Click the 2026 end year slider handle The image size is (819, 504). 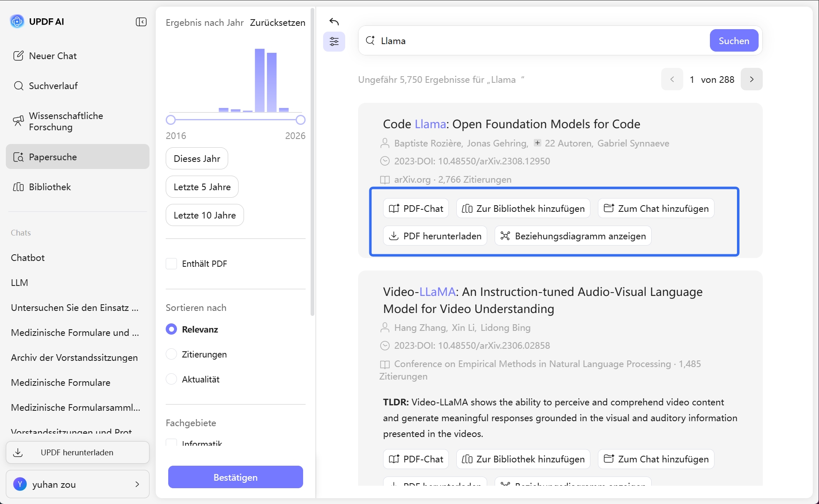point(301,120)
